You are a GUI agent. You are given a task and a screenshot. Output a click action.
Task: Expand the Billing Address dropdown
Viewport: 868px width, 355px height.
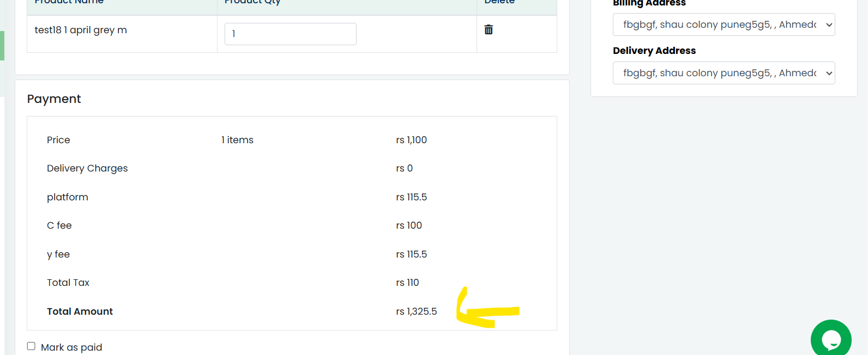(x=724, y=25)
